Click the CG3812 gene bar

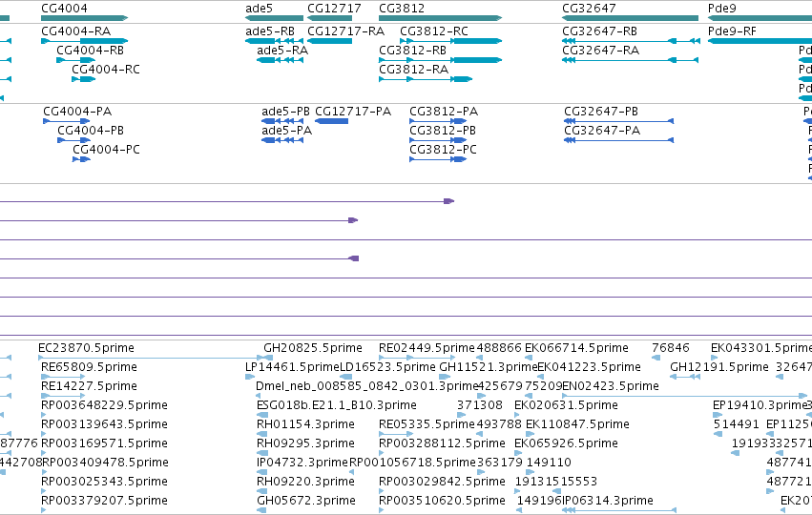(x=440, y=18)
